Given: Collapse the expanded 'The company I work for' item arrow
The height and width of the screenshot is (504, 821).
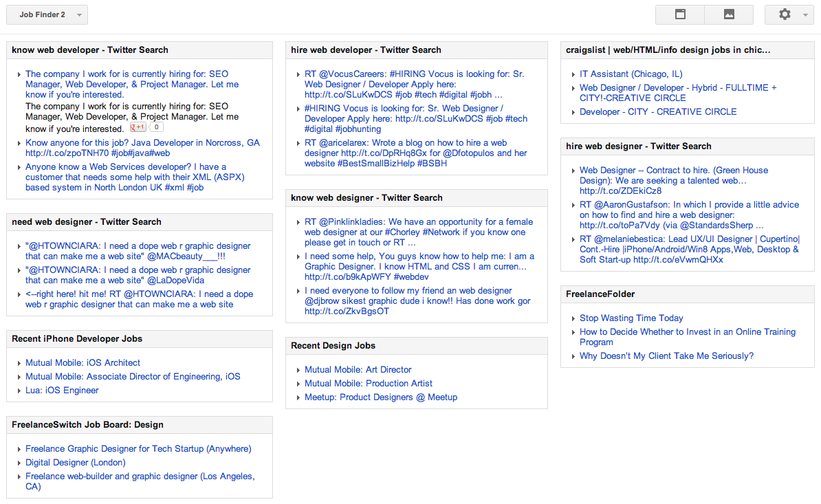Looking at the screenshot, I should 19,75.
